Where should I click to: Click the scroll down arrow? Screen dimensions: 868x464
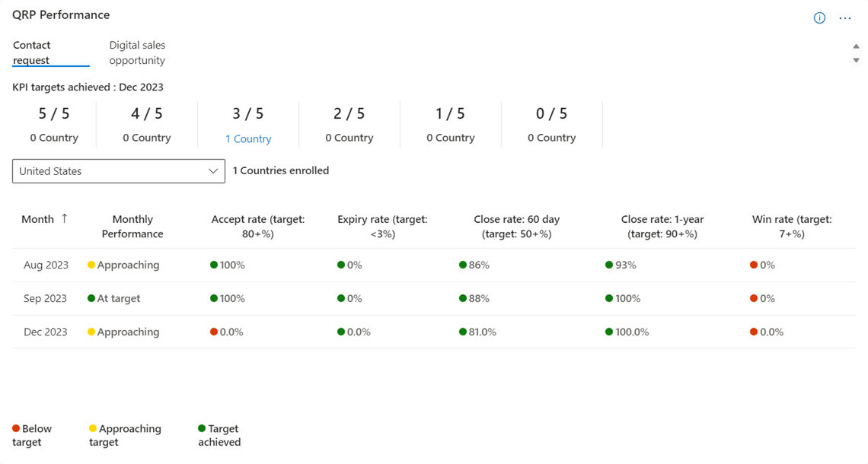[x=856, y=60]
